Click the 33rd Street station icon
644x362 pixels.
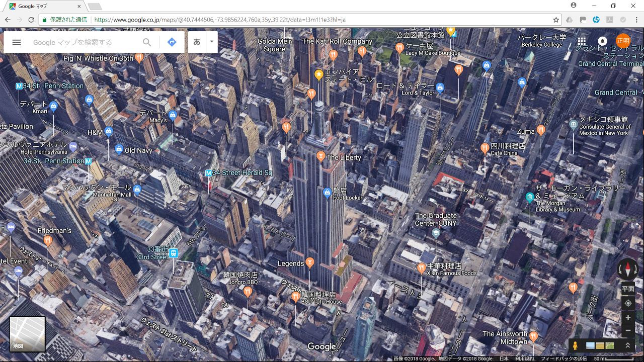[x=174, y=253]
